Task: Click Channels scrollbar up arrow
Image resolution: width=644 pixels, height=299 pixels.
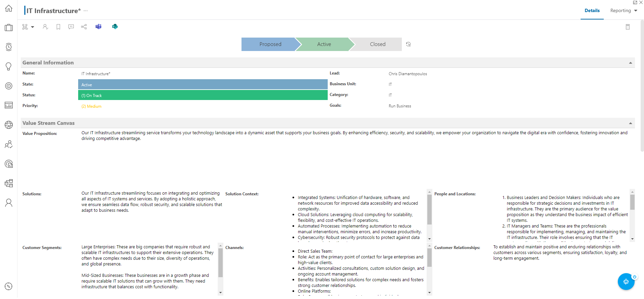Action: [429, 246]
